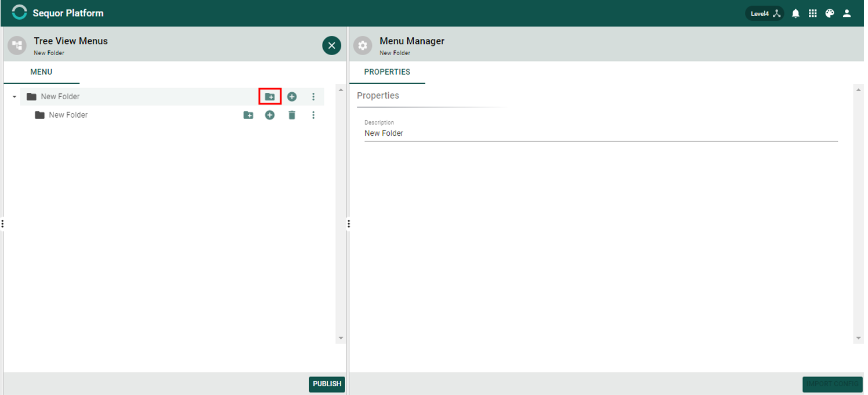This screenshot has height=395, width=868.
Task: Click the properties panel scroll-down arrow
Action: click(858, 338)
